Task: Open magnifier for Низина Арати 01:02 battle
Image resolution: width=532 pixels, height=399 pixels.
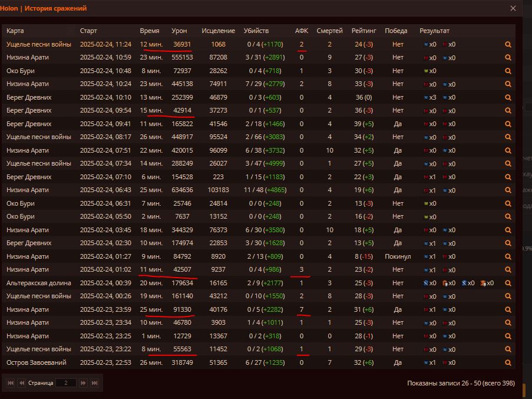Action: (x=508, y=270)
